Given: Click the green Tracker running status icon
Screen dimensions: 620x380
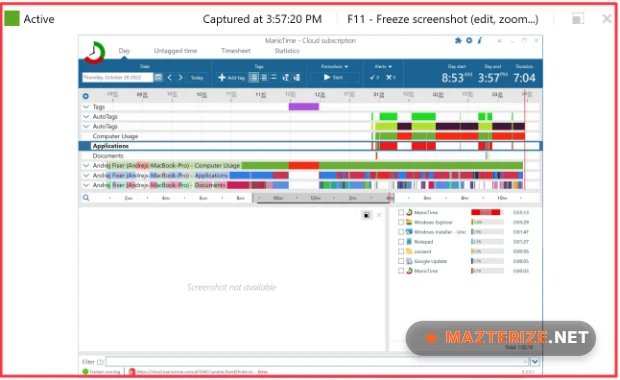Looking at the screenshot, I should (x=85, y=371).
